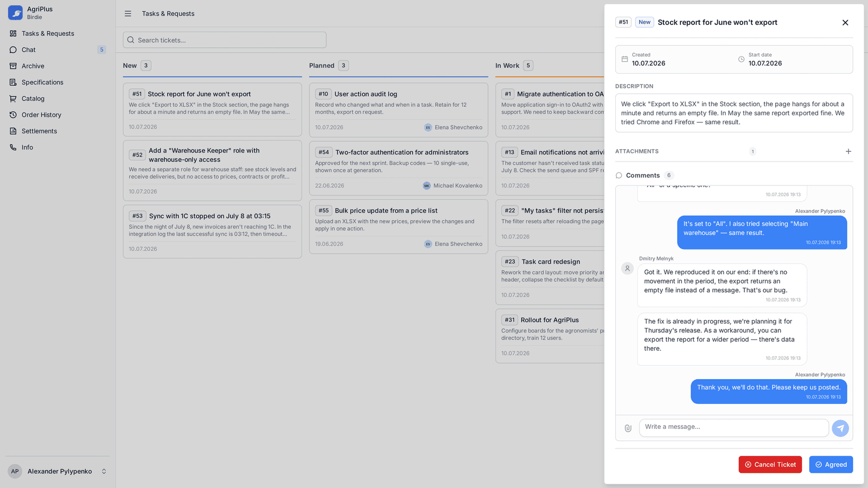Image resolution: width=868 pixels, height=488 pixels.
Task: Click the Created date calendar icon
Action: point(624,59)
